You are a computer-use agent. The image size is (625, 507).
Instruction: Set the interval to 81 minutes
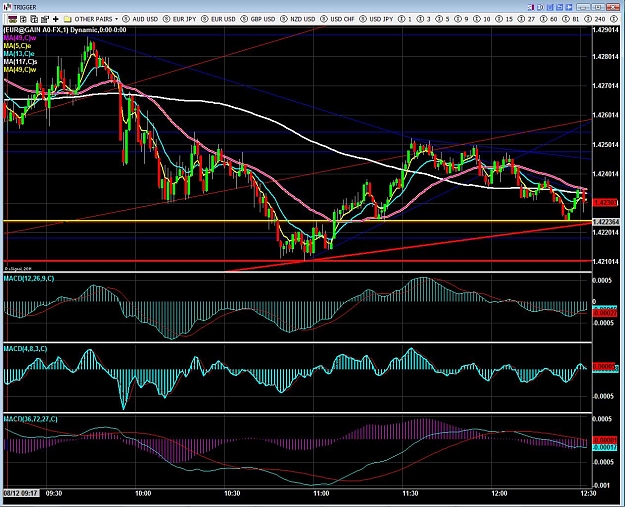pos(571,19)
